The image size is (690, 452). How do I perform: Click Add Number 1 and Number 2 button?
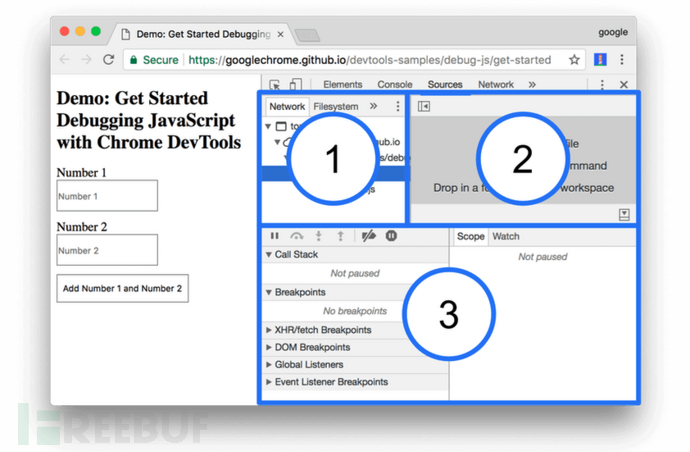pyautogui.click(x=122, y=288)
